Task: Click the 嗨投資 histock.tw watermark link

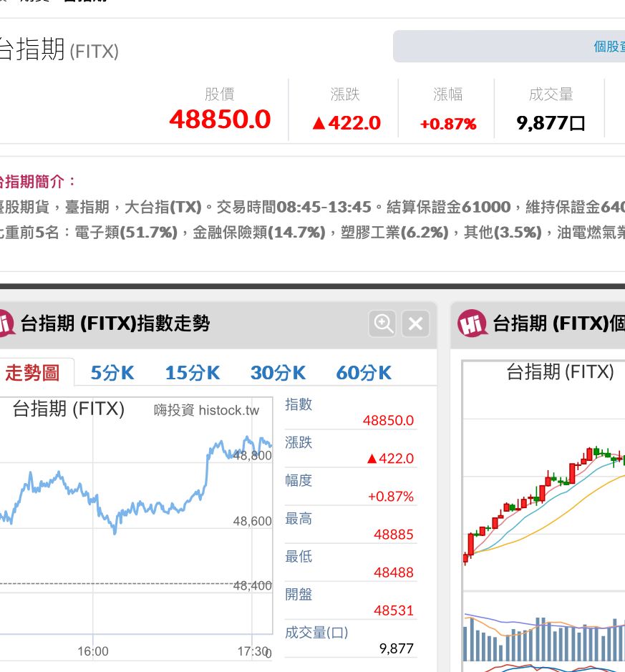Action: (x=206, y=410)
